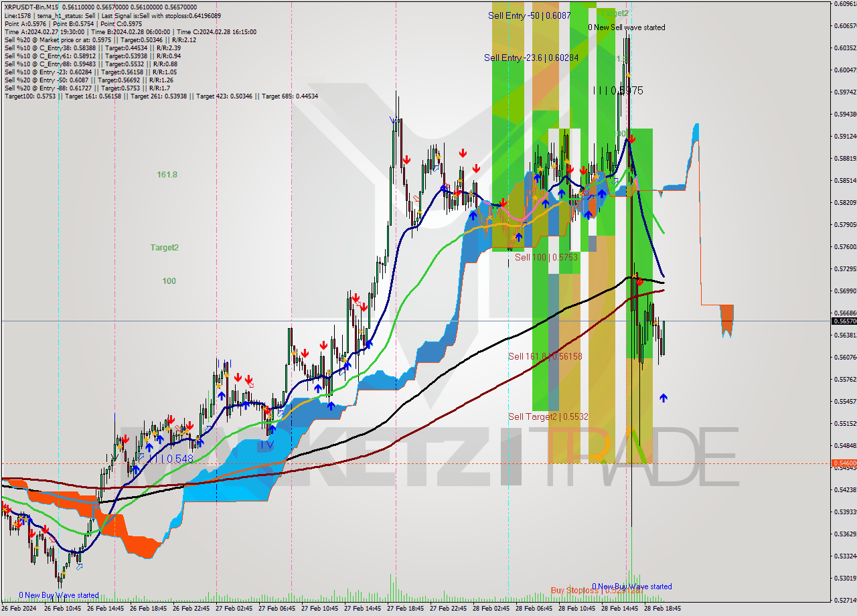Image resolution: width=857 pixels, height=616 pixels.
Task: Select the 0.60657 price axis label
Action: coord(844,25)
